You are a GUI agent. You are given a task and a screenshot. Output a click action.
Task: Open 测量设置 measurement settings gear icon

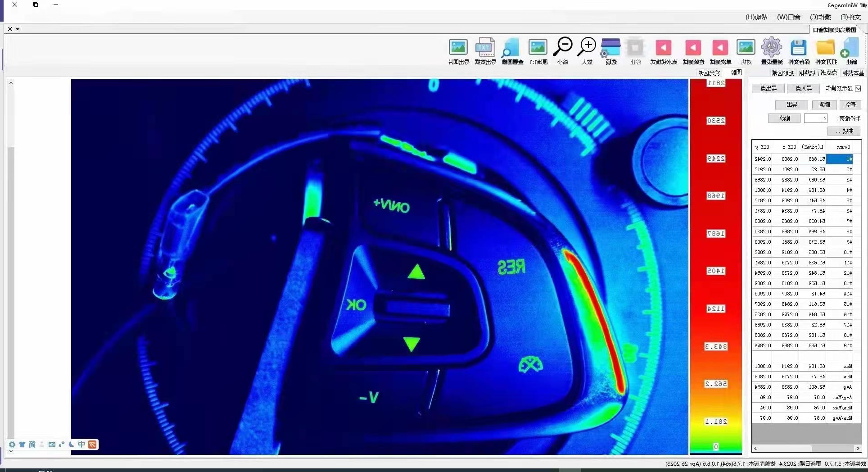point(772,47)
